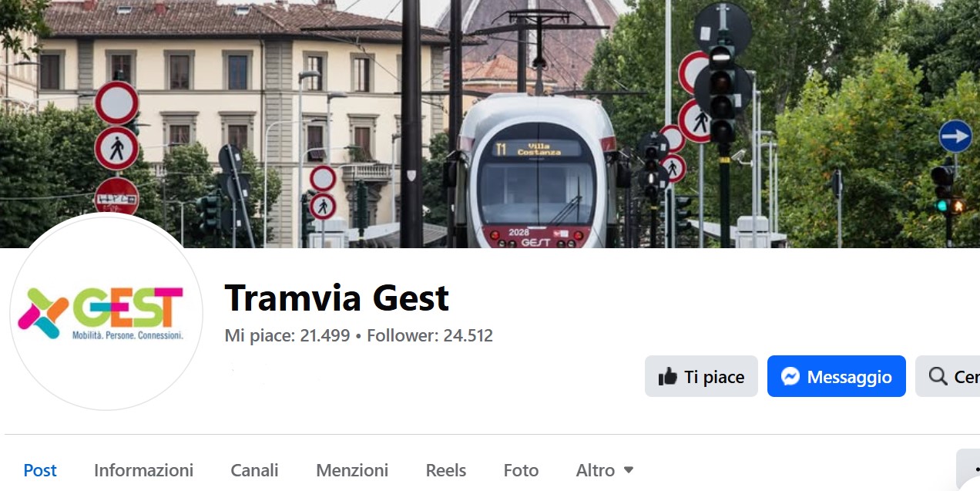Switch to the Post tab
Screen dimensions: 980x491
pyautogui.click(x=40, y=469)
